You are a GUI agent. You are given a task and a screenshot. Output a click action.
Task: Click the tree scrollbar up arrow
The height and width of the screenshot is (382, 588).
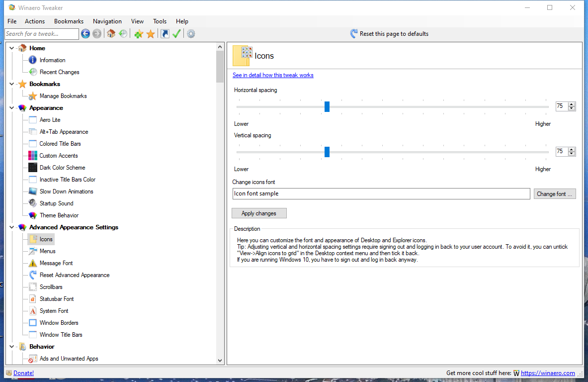[x=220, y=47]
